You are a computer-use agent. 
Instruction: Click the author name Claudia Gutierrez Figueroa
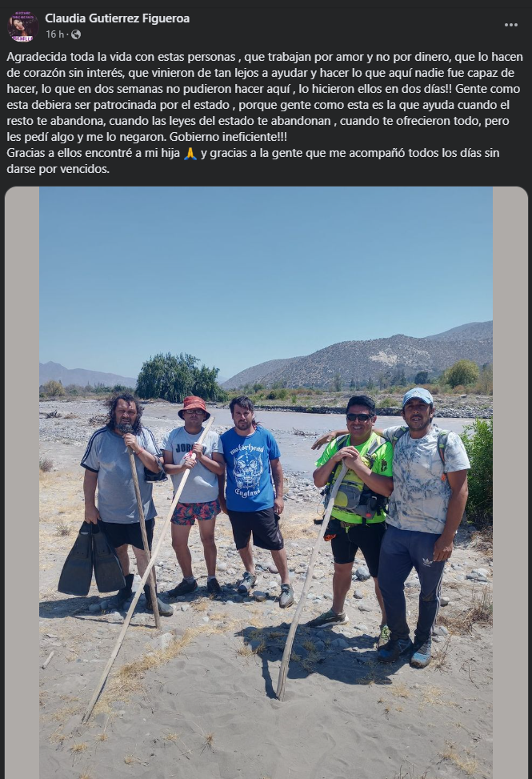[117, 18]
